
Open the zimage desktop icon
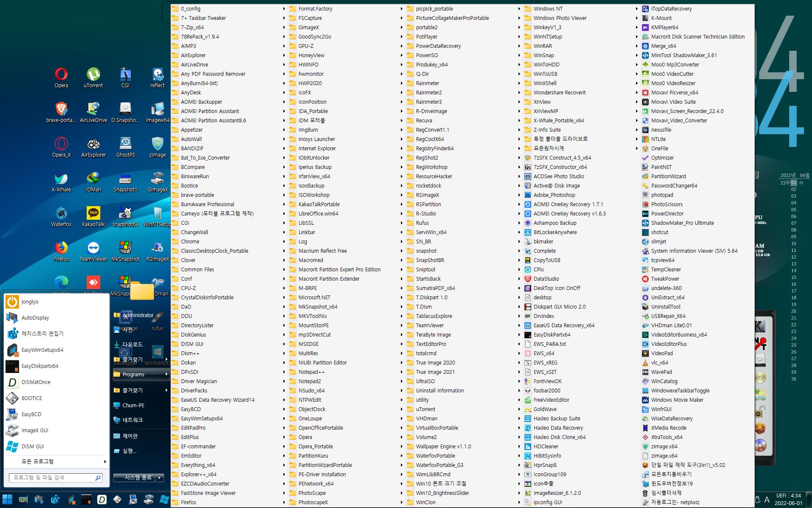click(157, 147)
